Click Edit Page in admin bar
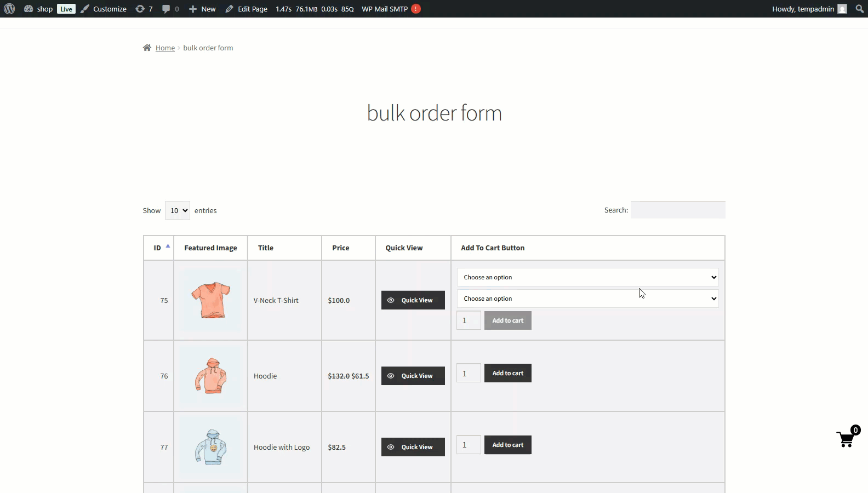 point(247,9)
